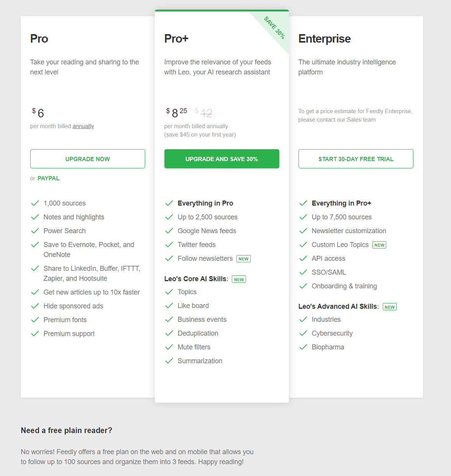
Task: Click the checkmark next to "Premium fonts"
Action: tap(35, 320)
